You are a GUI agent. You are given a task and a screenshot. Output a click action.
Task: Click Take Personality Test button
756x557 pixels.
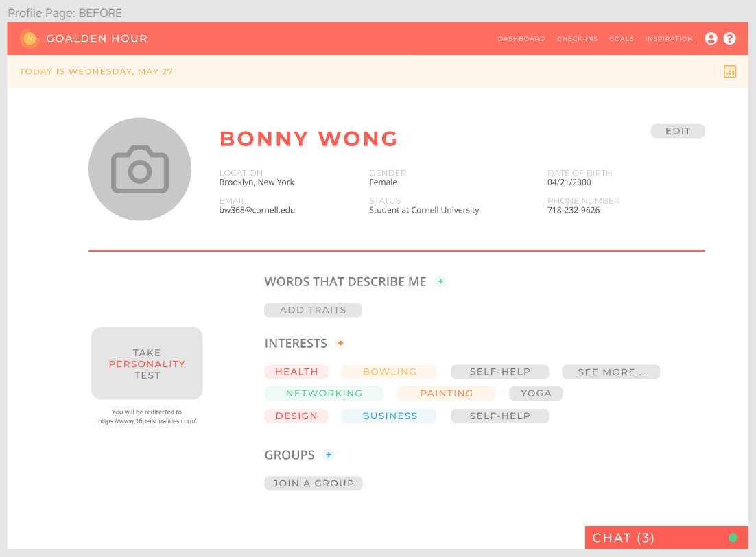(147, 364)
